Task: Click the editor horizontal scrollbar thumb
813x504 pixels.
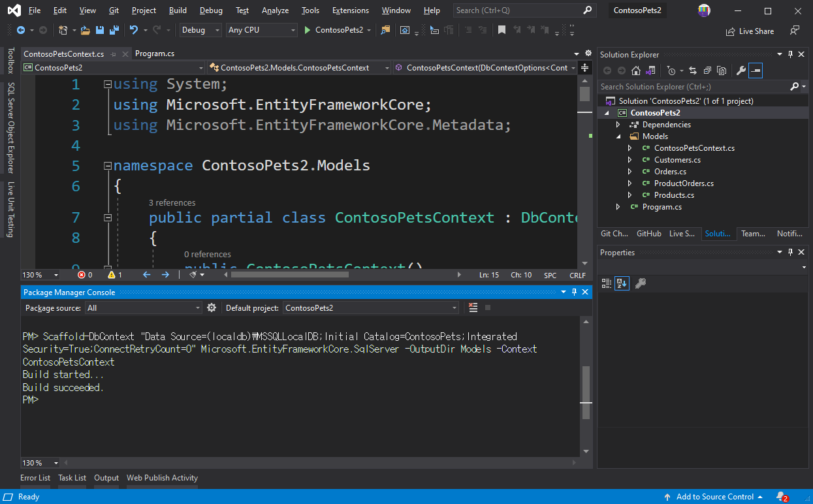Action: click(x=290, y=275)
